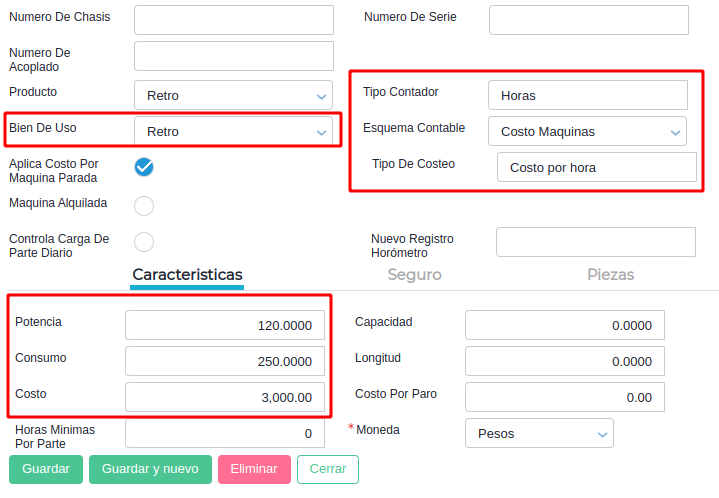The image size is (719, 498).
Task: Click the Cerrar button
Action: 328,469
